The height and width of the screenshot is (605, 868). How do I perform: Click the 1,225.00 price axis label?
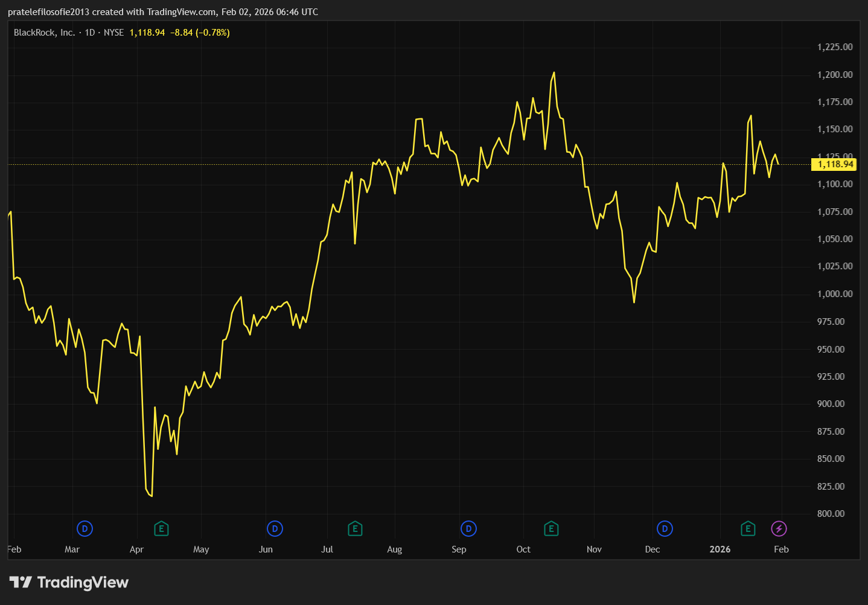(835, 47)
